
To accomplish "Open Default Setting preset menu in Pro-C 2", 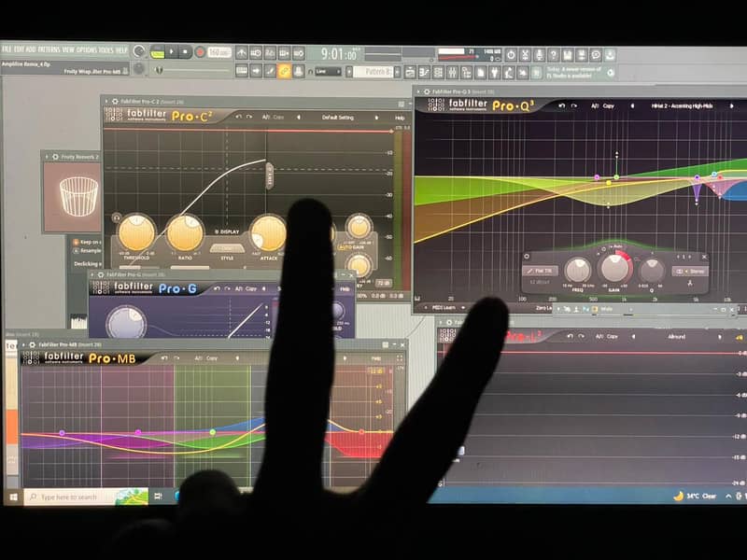I will tap(338, 118).
